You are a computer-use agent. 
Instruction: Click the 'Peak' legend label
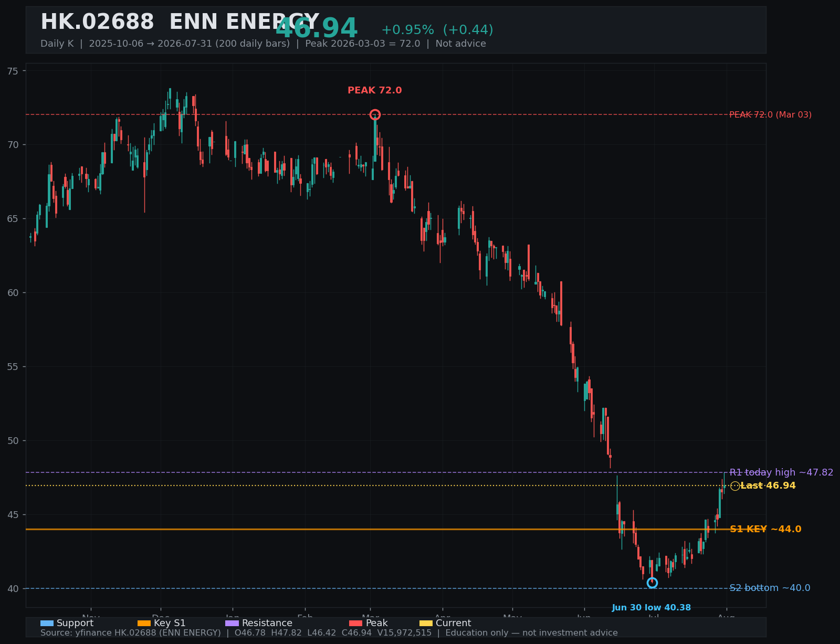click(x=376, y=624)
